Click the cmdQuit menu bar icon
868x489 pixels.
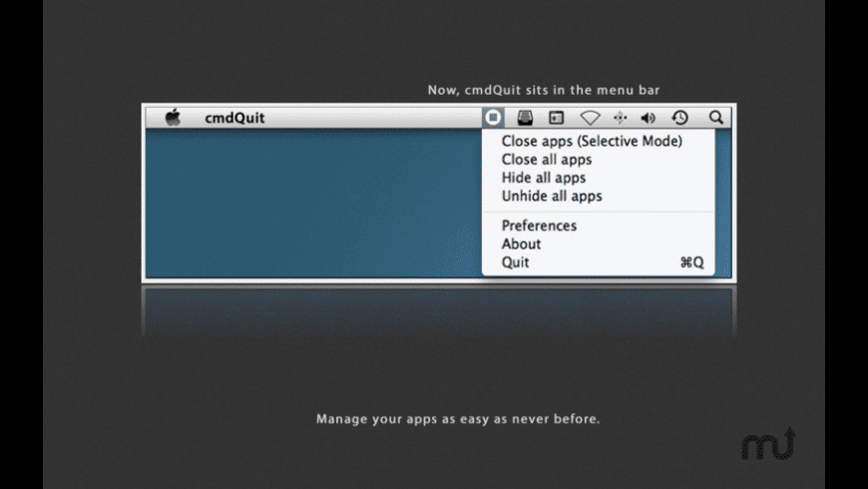[493, 118]
